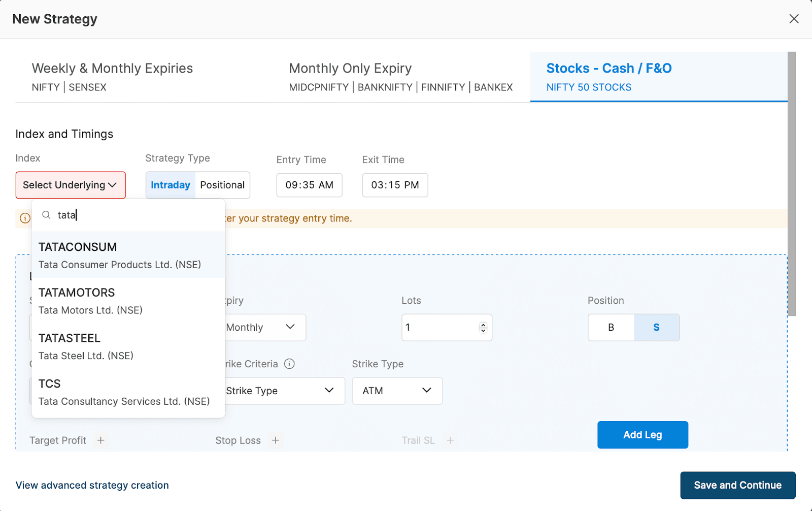Close the New Strategy dialog
This screenshot has height=511, width=812.
pyautogui.click(x=794, y=19)
